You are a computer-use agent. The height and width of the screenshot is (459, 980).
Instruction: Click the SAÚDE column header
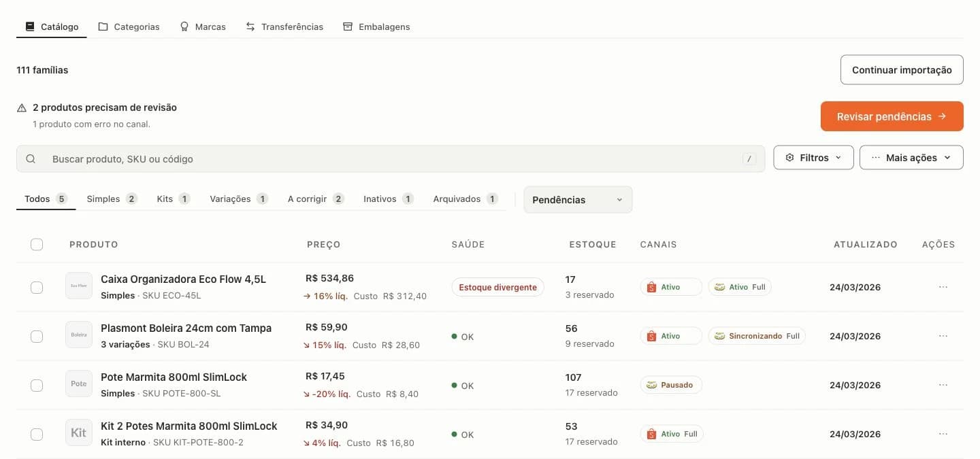point(468,244)
